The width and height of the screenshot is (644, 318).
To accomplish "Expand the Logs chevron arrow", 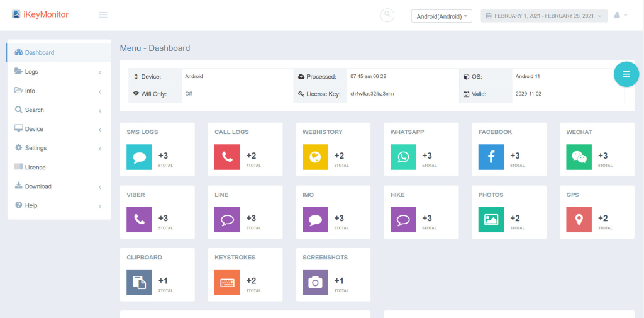I will point(100,73).
